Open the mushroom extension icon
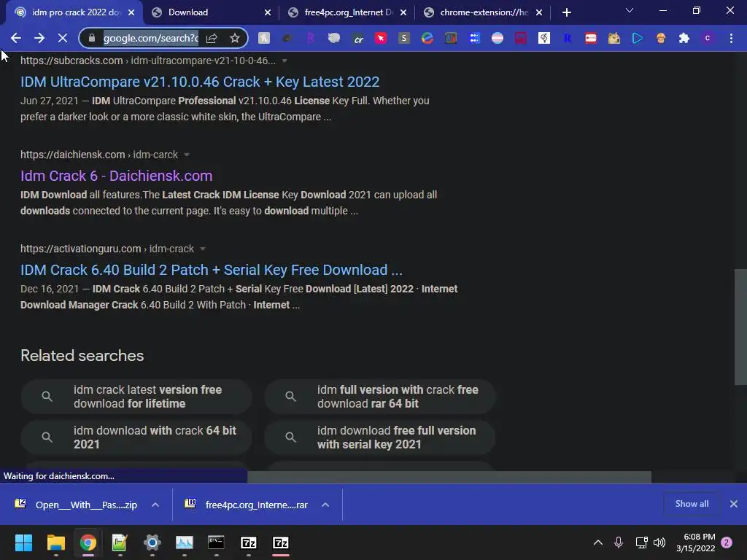747x560 pixels. [661, 38]
